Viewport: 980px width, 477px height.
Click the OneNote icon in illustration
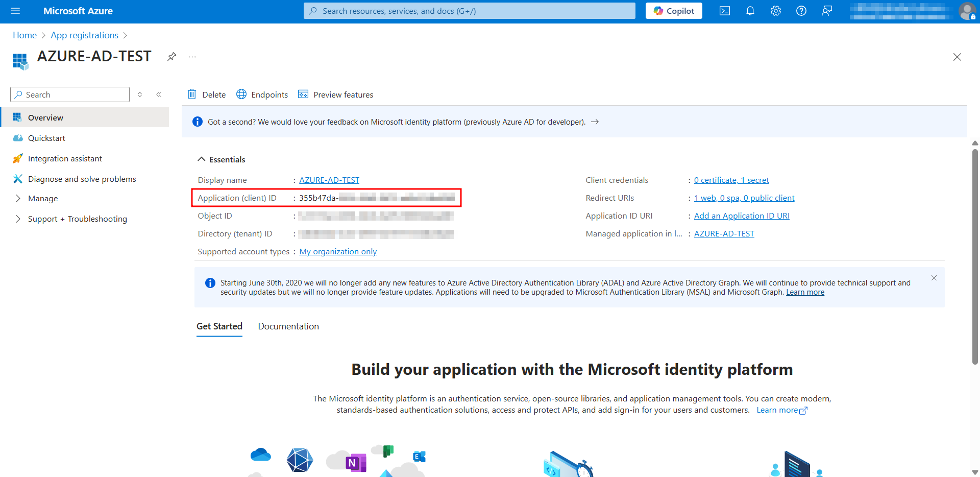coord(356,462)
